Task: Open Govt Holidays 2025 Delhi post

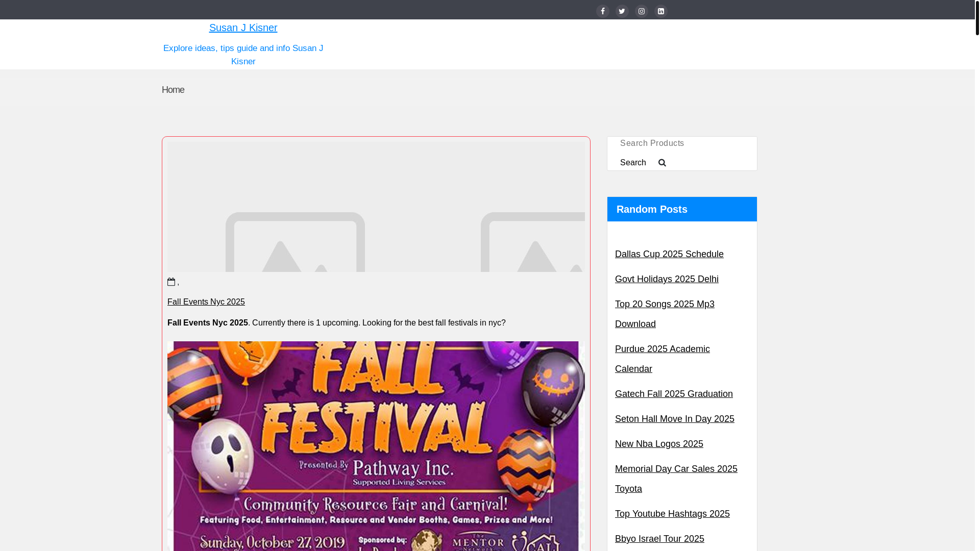Action: click(667, 279)
